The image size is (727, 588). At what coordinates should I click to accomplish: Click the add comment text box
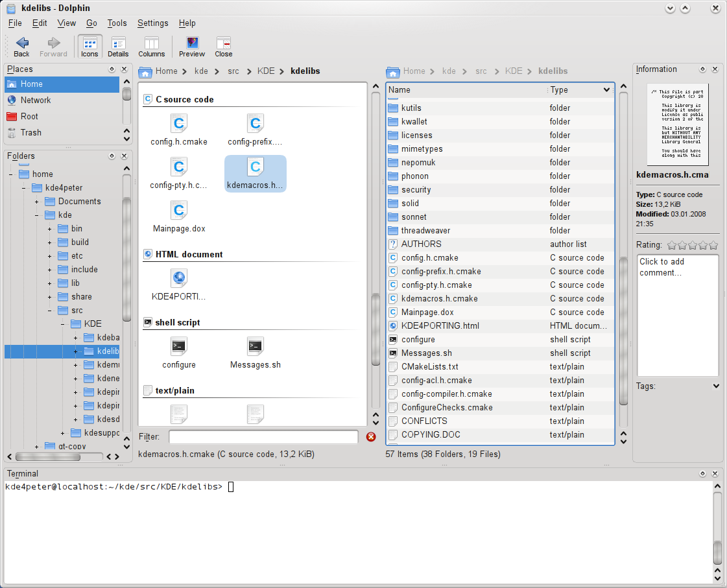click(678, 315)
